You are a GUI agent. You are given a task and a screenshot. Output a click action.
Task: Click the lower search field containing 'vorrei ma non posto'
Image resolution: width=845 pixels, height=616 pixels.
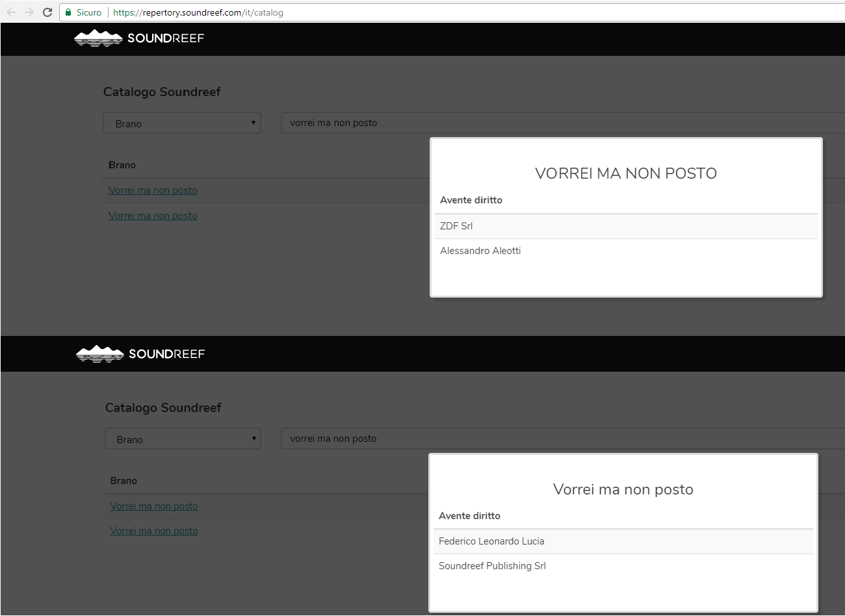[563, 439]
